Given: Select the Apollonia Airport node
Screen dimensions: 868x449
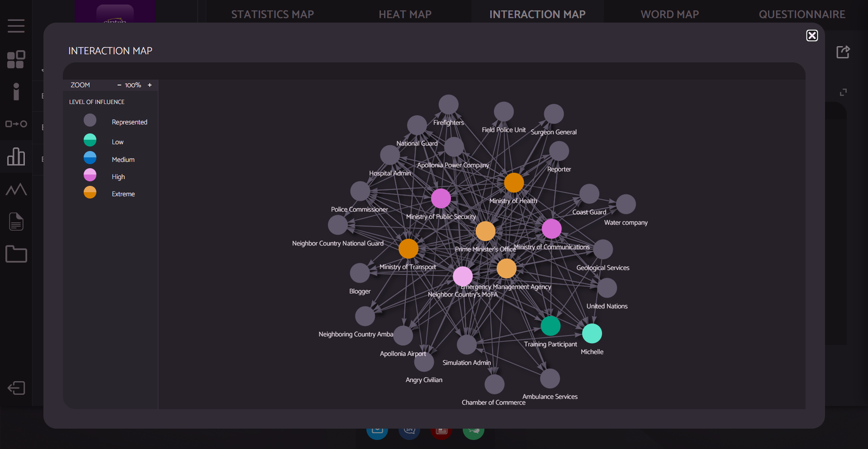Looking at the screenshot, I should [x=403, y=336].
